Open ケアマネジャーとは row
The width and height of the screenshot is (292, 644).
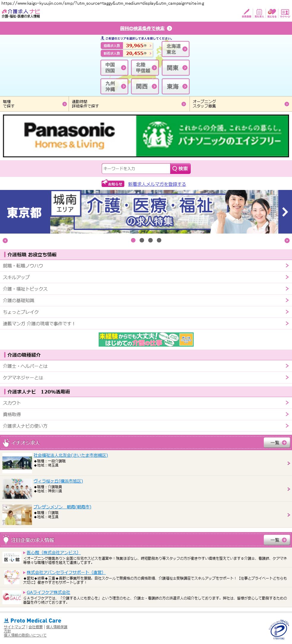click(x=146, y=377)
